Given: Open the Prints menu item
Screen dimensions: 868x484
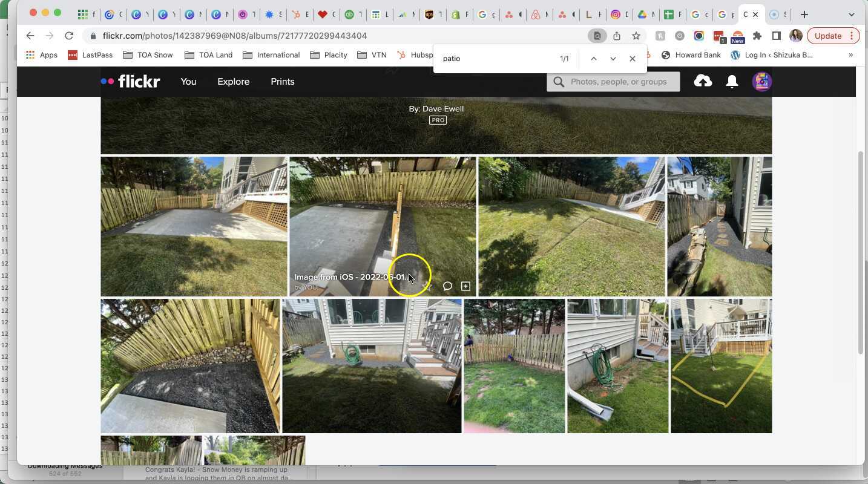Looking at the screenshot, I should coord(282,82).
